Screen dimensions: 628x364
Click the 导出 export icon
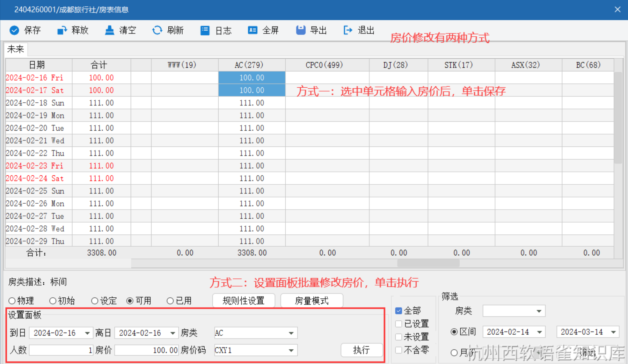coord(301,30)
